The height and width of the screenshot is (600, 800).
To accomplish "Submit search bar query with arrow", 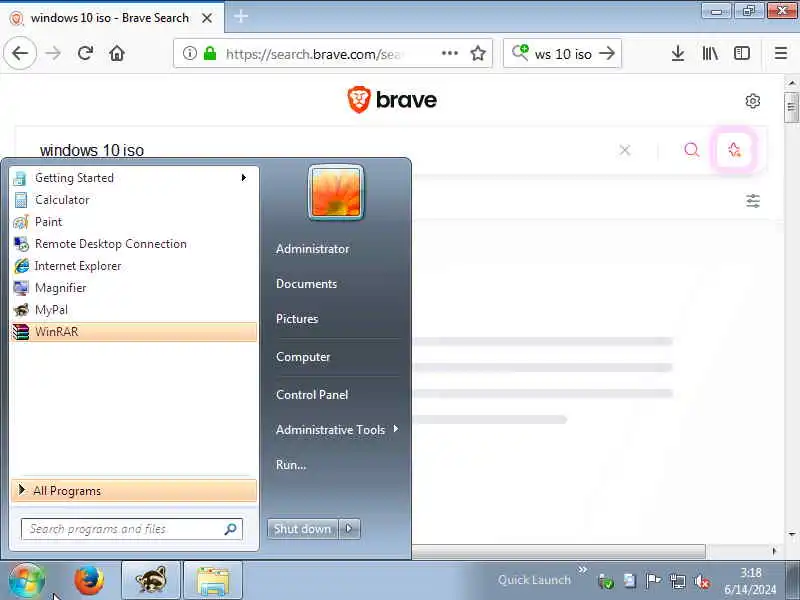I will [x=607, y=53].
